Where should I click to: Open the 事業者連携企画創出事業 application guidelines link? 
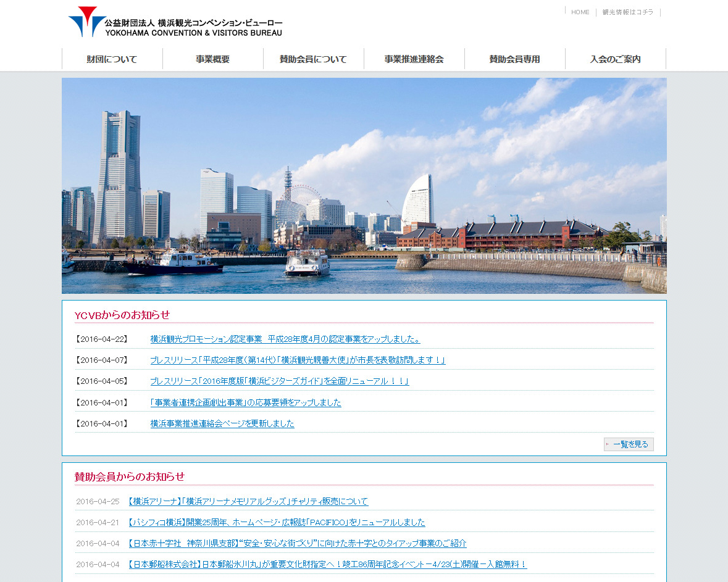click(246, 402)
